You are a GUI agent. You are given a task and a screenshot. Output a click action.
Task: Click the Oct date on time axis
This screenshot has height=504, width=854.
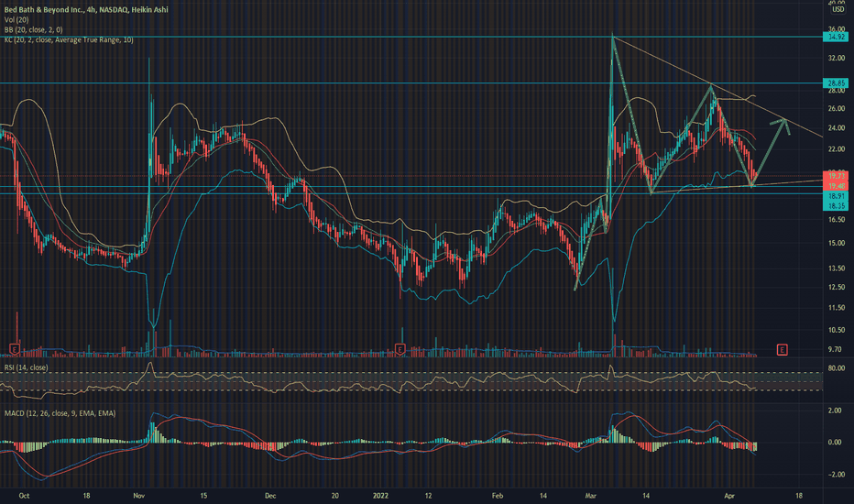pos(24,496)
